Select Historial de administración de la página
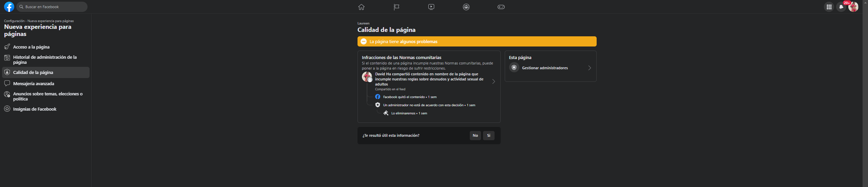Image resolution: width=868 pixels, height=187 pixels. (46, 60)
